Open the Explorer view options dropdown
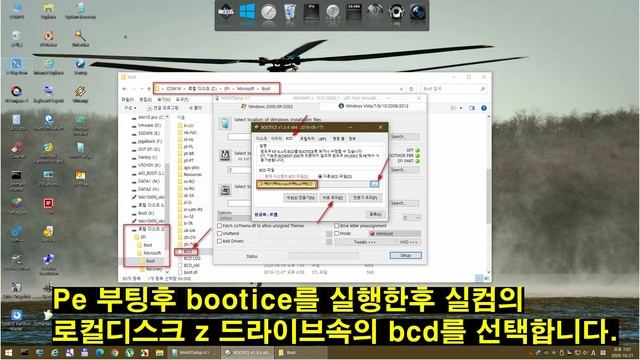This screenshot has height=360, width=640. click(461, 108)
